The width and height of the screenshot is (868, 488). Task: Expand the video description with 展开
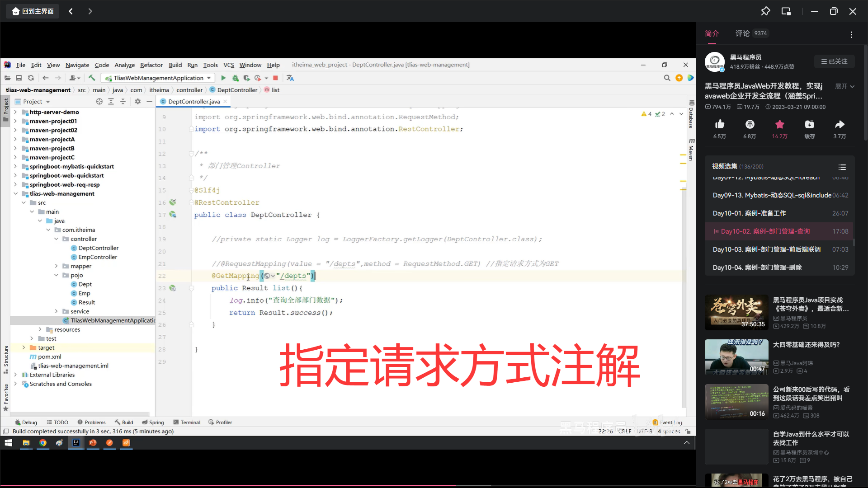tap(844, 86)
